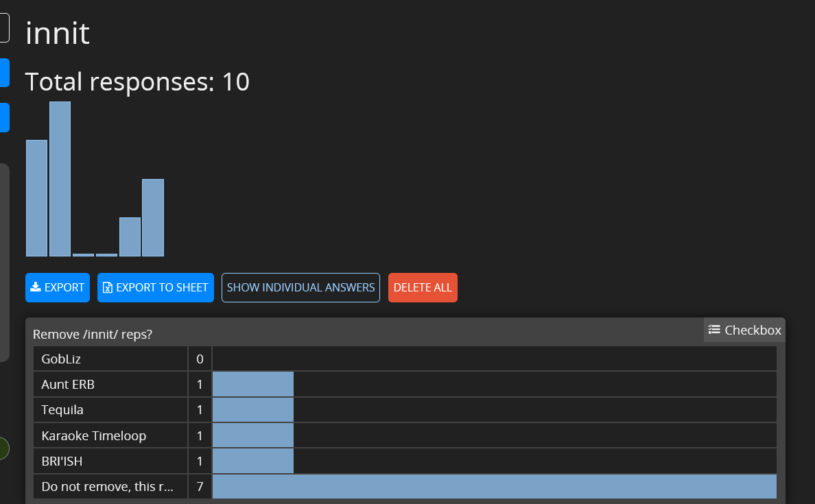The width and height of the screenshot is (815, 504).
Task: Click the spreadsheet icon on Export to Sheet
Action: coord(107,288)
